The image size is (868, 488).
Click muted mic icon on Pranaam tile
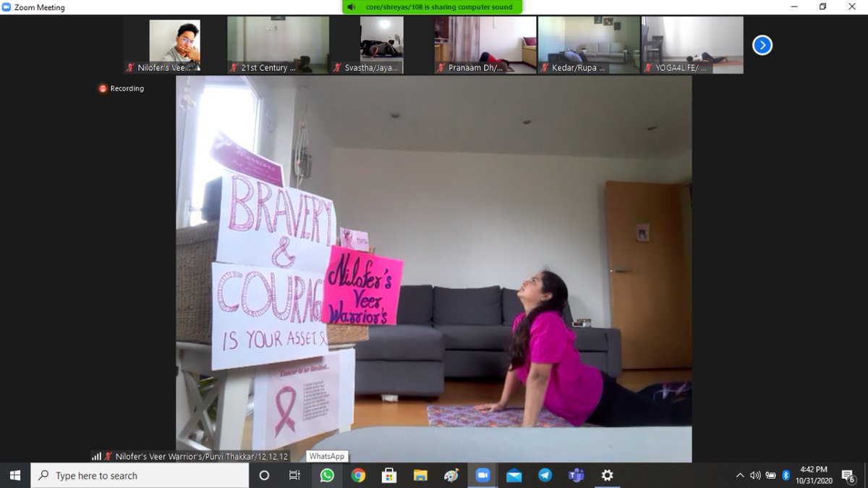click(441, 67)
